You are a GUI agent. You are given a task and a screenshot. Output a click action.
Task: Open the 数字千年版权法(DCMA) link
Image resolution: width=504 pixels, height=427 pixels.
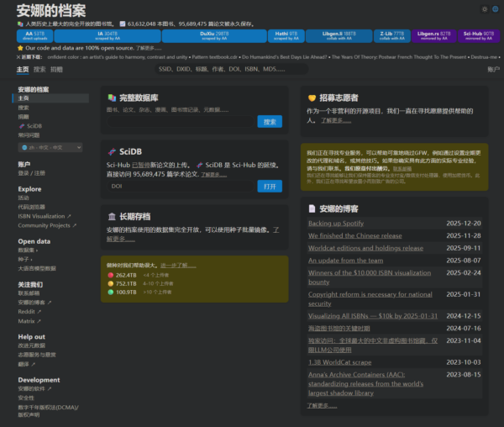tap(48, 411)
